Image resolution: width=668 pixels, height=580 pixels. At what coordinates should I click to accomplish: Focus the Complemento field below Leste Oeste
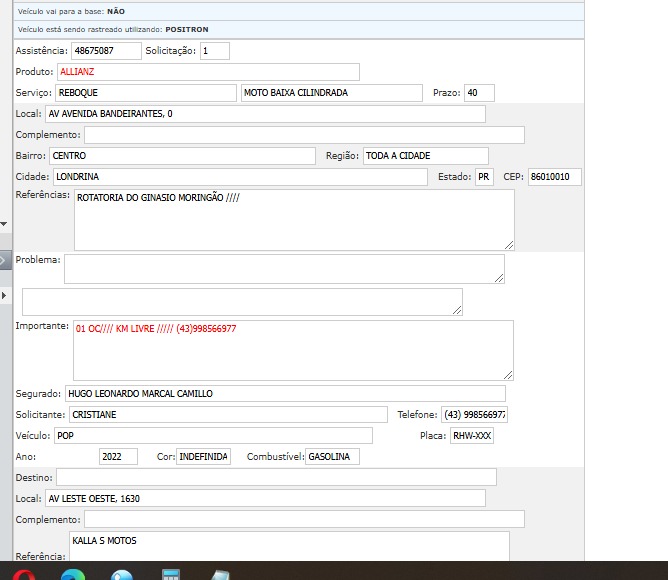click(304, 519)
